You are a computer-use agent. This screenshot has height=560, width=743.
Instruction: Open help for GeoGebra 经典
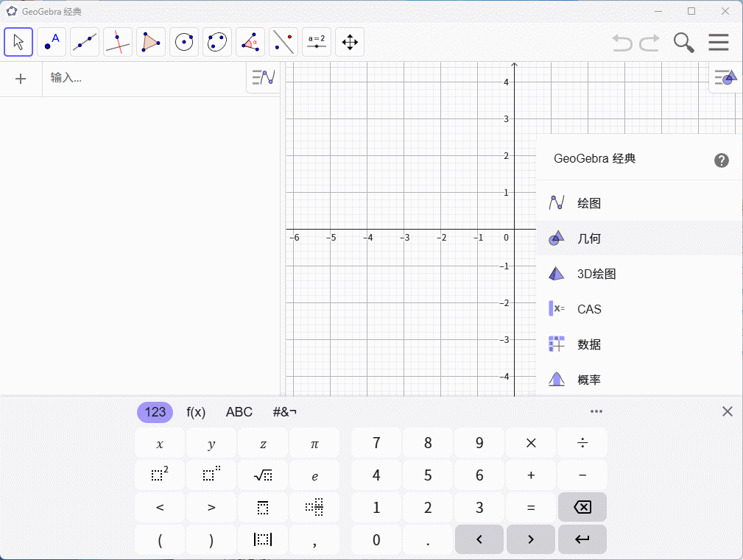(721, 160)
